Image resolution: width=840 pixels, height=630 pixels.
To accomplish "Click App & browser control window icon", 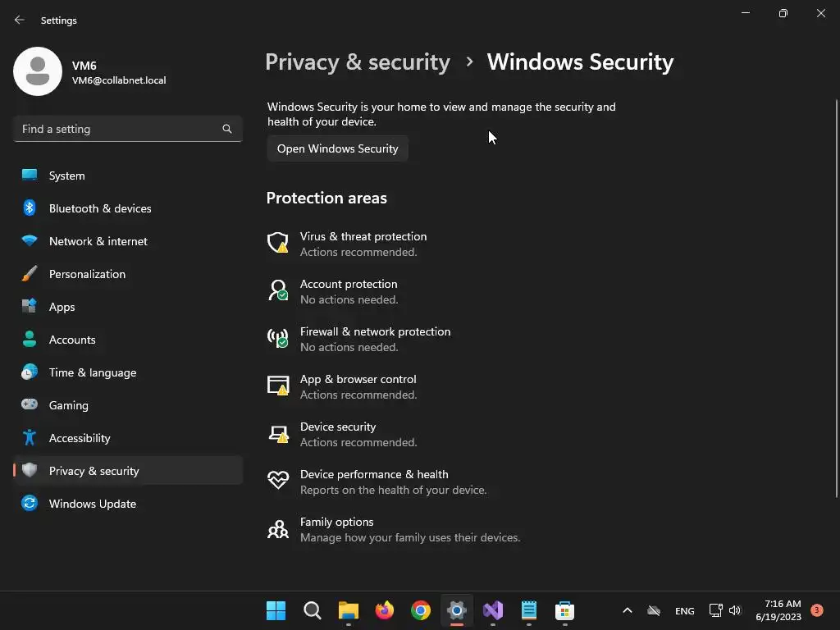I will pos(277,386).
